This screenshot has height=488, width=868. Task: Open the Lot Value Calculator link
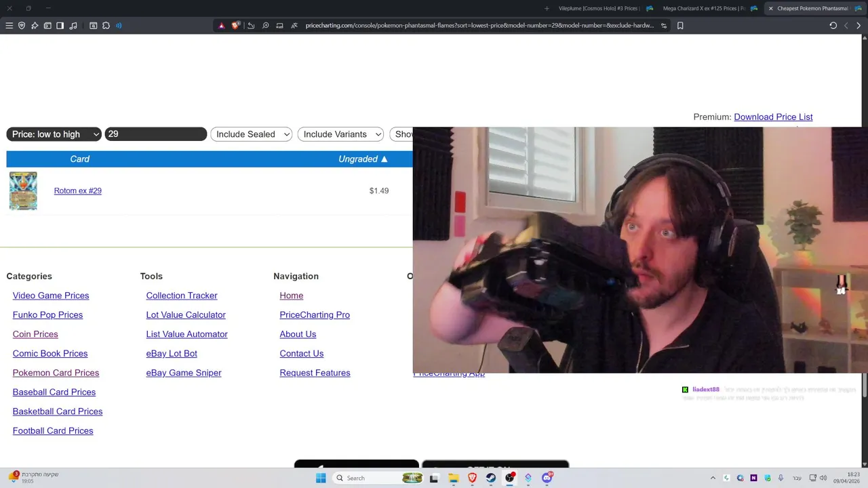coord(186,315)
